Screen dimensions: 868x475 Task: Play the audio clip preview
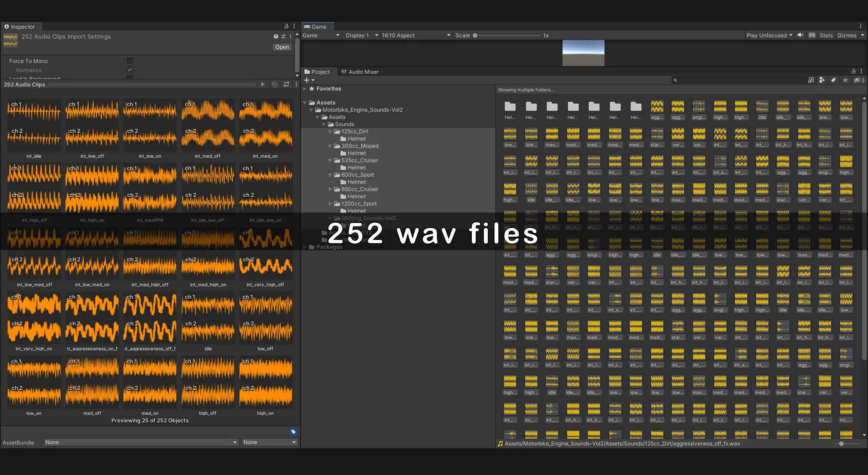pos(263,84)
